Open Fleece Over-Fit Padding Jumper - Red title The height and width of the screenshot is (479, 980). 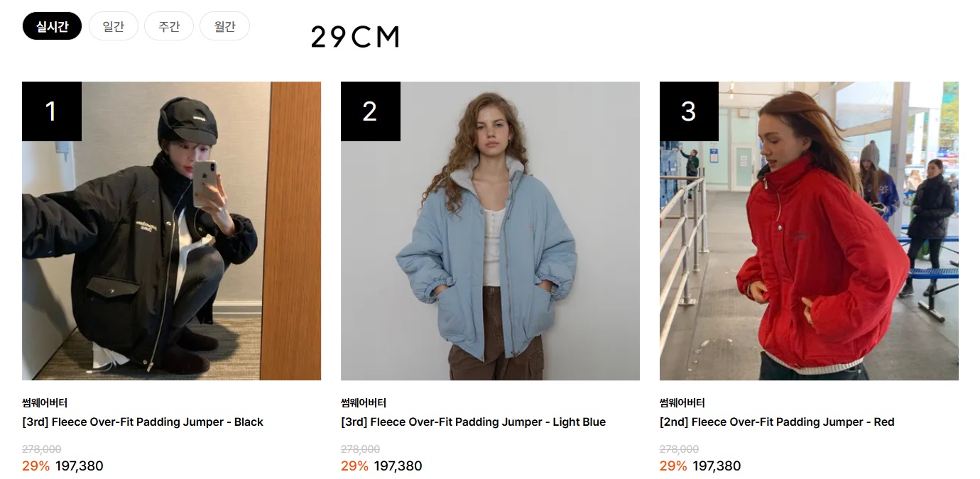click(x=777, y=422)
